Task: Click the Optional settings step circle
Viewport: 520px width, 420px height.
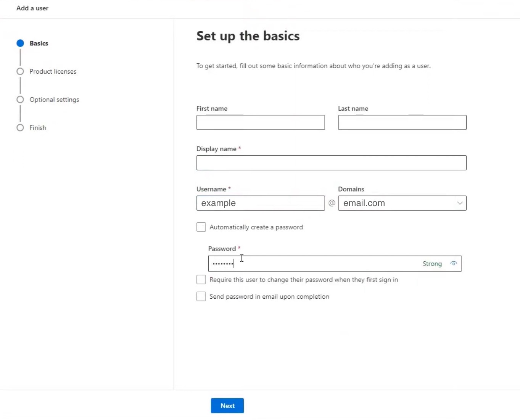Action: click(x=20, y=100)
